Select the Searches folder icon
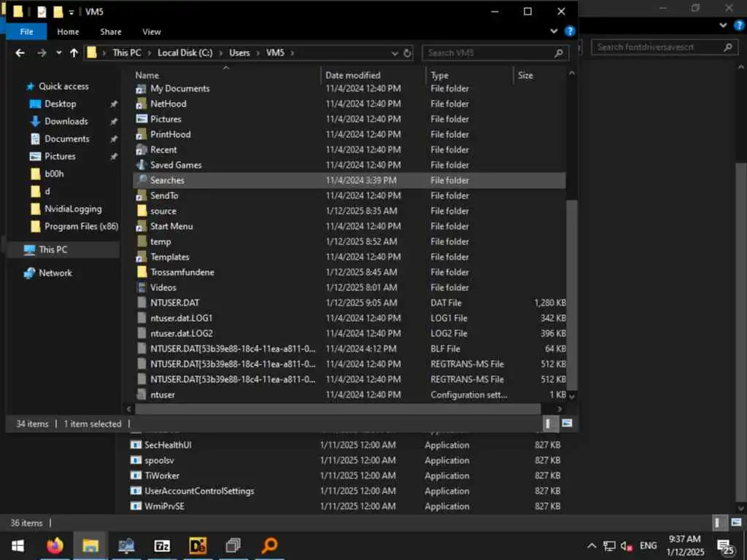This screenshot has width=747, height=560. click(141, 180)
